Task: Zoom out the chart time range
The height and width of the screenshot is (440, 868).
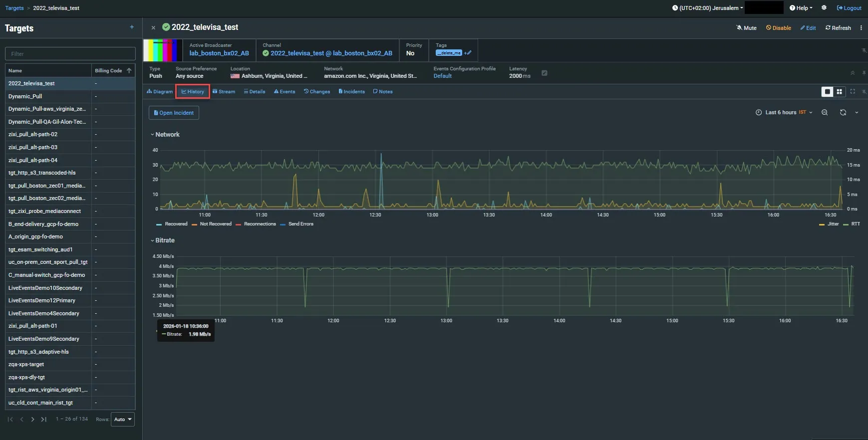Action: click(x=825, y=113)
